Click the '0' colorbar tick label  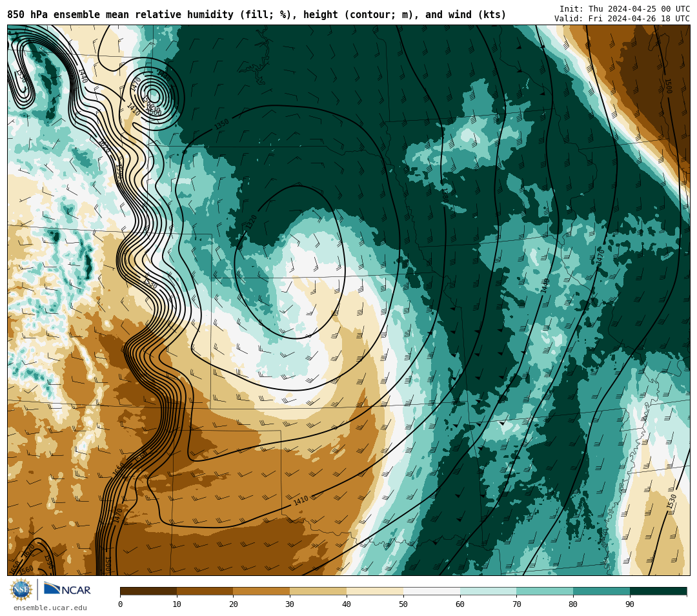(x=121, y=604)
